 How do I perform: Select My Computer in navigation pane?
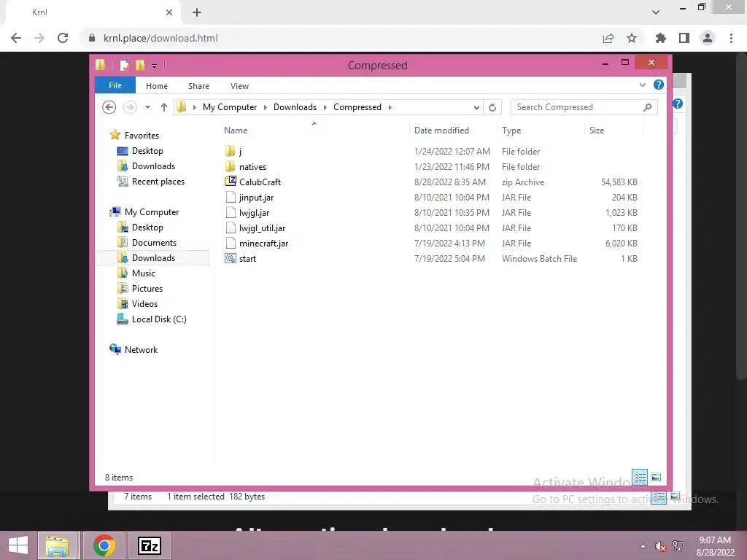pos(152,212)
